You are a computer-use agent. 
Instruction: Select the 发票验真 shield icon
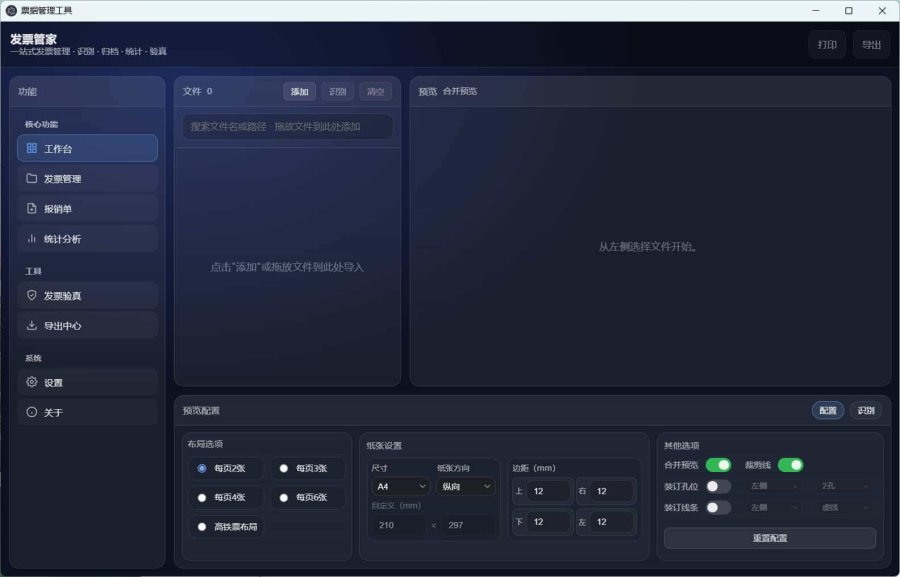click(32, 295)
